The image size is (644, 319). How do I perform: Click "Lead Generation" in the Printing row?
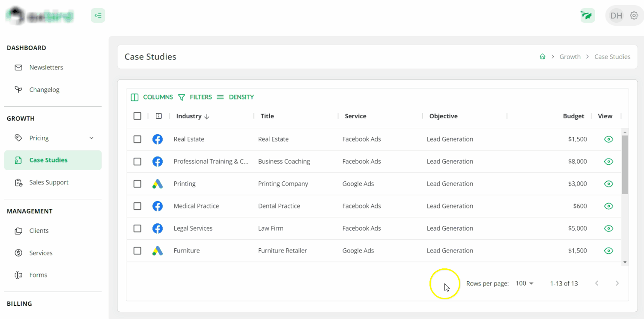(450, 184)
